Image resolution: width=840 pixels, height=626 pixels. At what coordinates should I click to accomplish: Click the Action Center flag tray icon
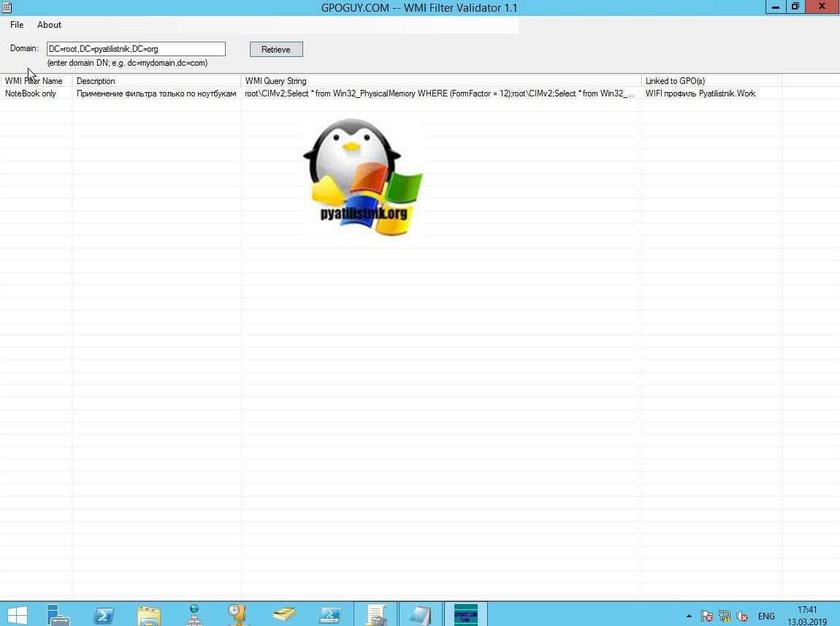click(706, 616)
